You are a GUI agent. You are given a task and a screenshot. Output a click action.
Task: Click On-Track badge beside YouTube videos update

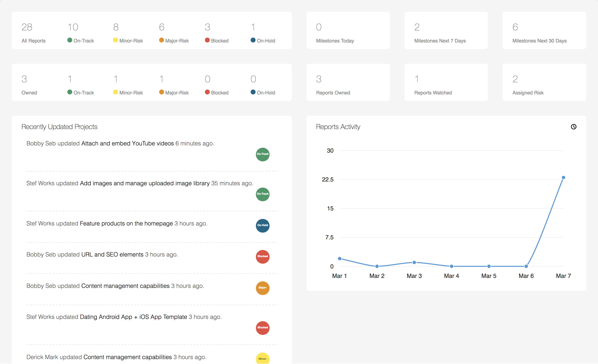point(263,154)
